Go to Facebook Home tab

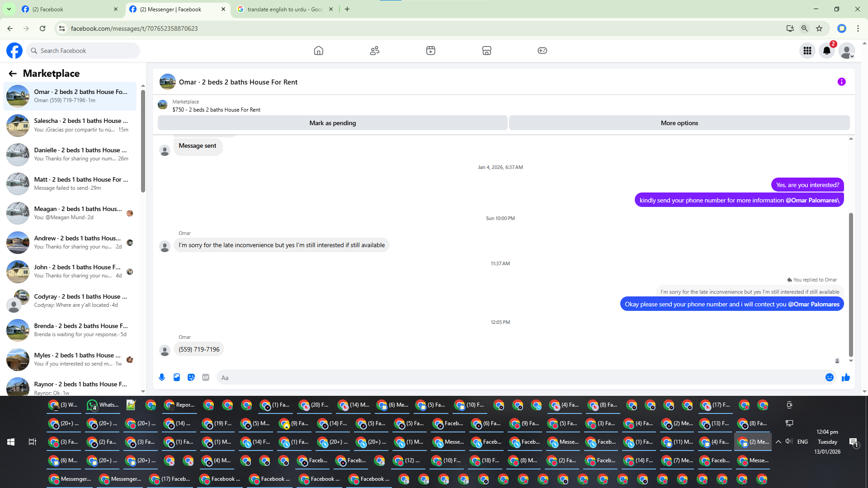319,51
